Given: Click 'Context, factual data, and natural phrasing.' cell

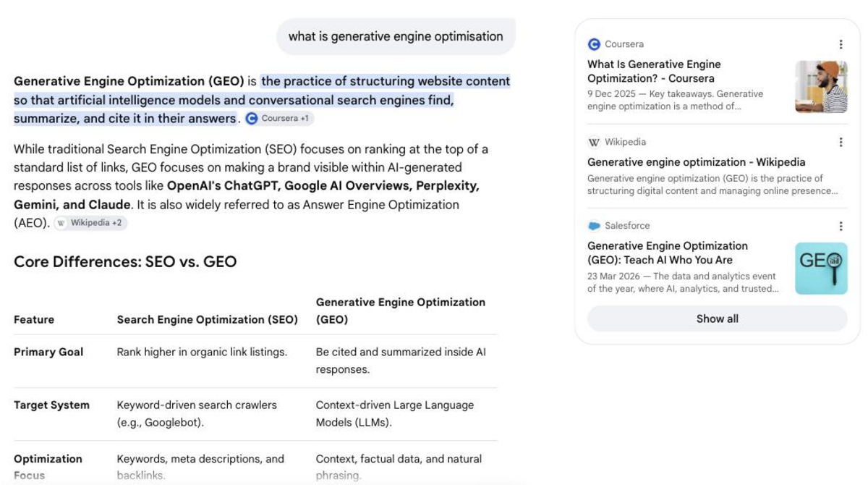Looking at the screenshot, I should click(399, 467).
